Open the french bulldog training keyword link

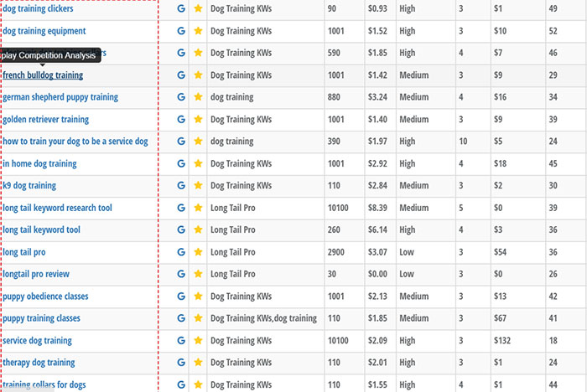click(x=43, y=75)
